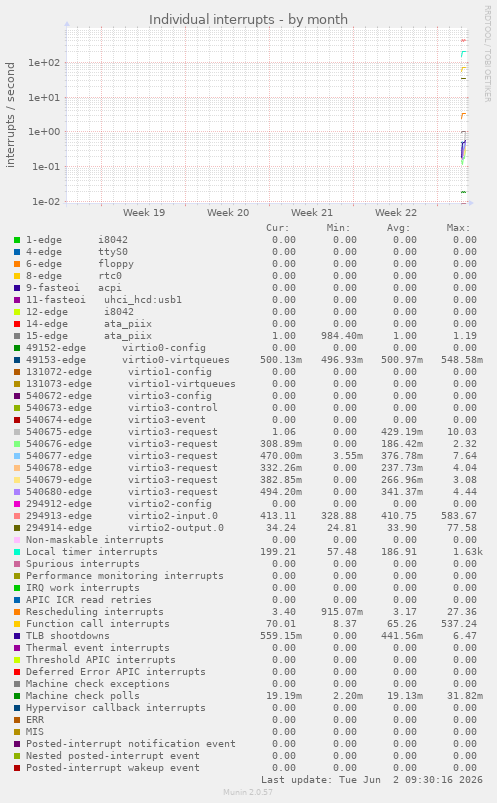The height and width of the screenshot is (803, 497).
Task: Click the yellow swatch for Function call interrupts
Action: click(17, 624)
